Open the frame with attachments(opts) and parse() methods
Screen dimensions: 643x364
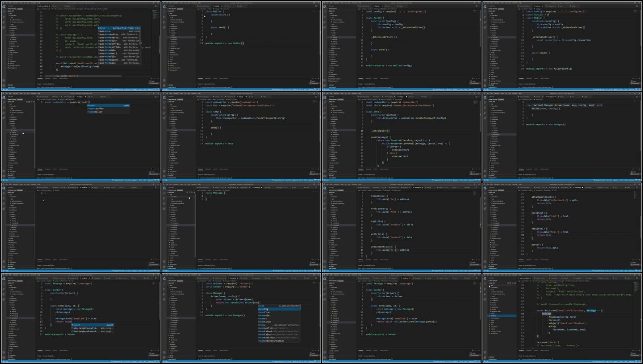[x=562, y=227]
